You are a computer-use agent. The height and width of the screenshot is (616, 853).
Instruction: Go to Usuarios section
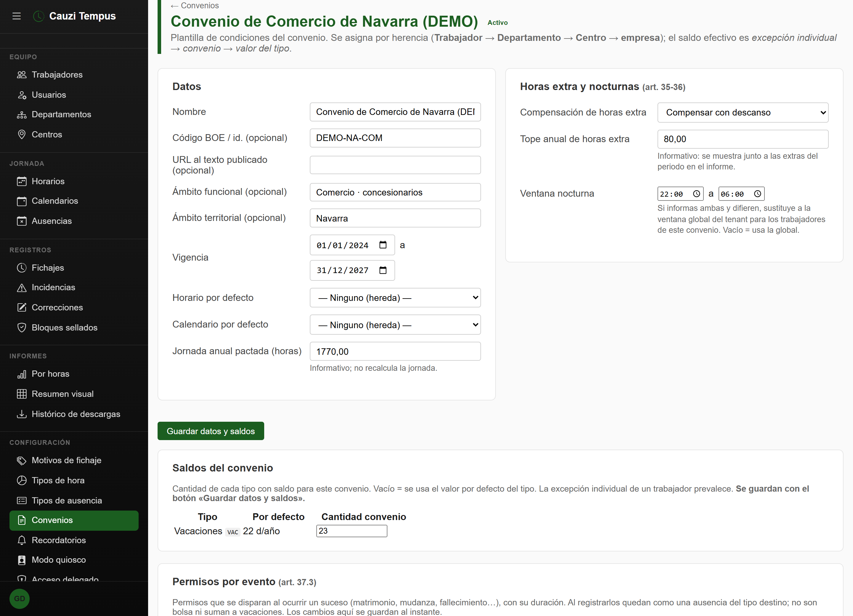tap(74, 95)
